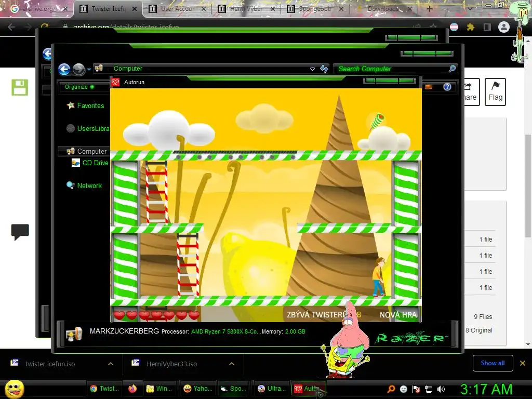Click the Chrome extensions puzzle icon
The width and height of the screenshot is (532, 399).
tap(470, 27)
